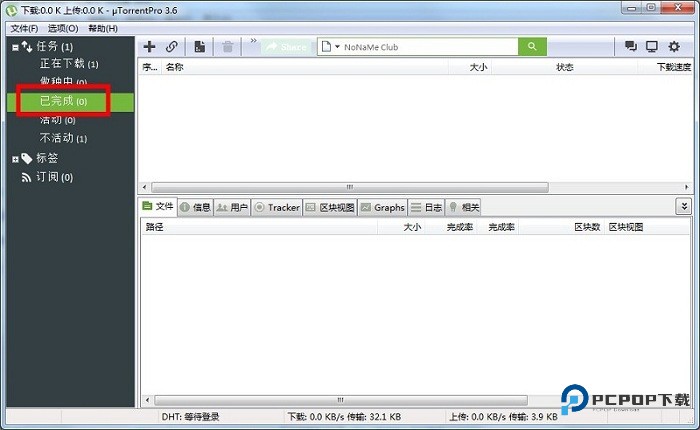Viewport: 700px width, 430px height.
Task: Click the Create New Torrent file icon
Action: point(200,46)
